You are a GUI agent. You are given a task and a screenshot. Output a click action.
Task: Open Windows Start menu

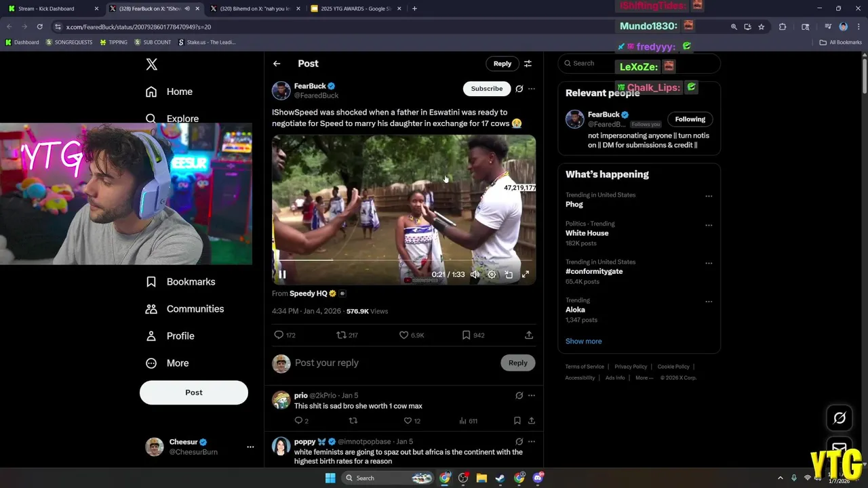click(330, 478)
